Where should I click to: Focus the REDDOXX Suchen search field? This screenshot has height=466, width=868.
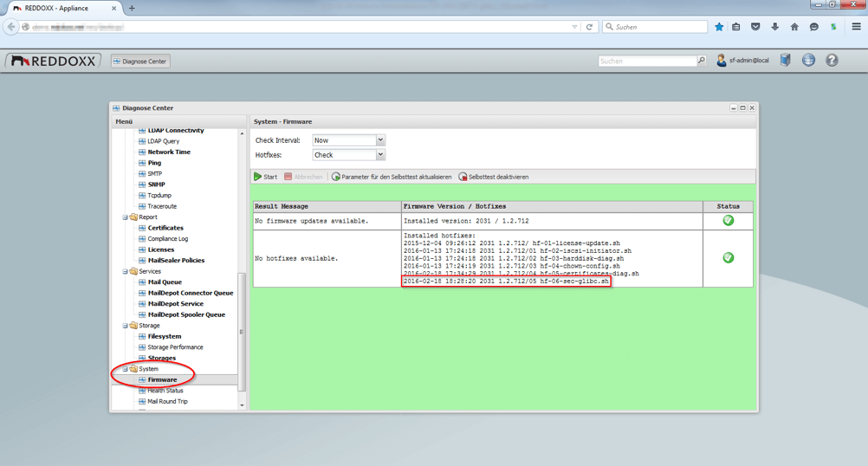click(x=647, y=61)
